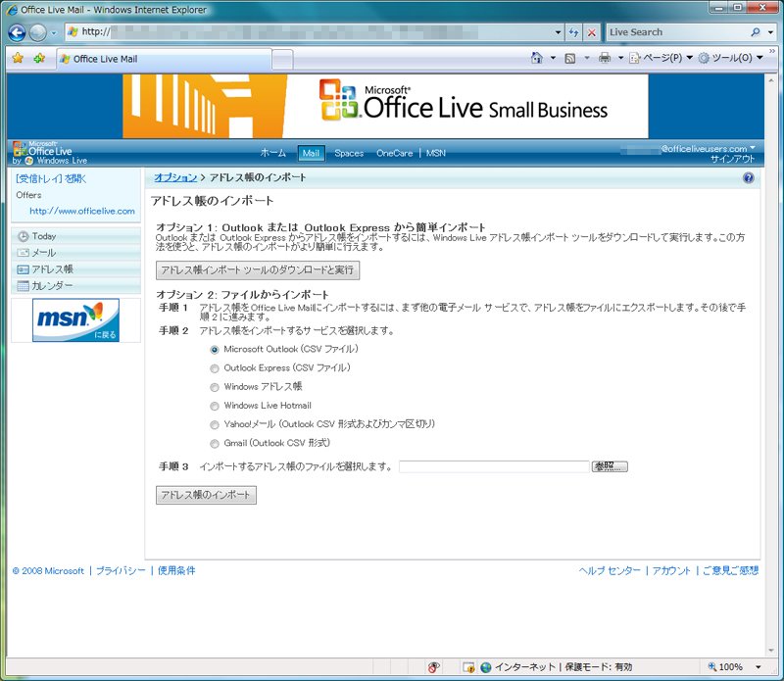Select the Office Live Mail tab
The height and width of the screenshot is (681, 784).
(x=164, y=59)
